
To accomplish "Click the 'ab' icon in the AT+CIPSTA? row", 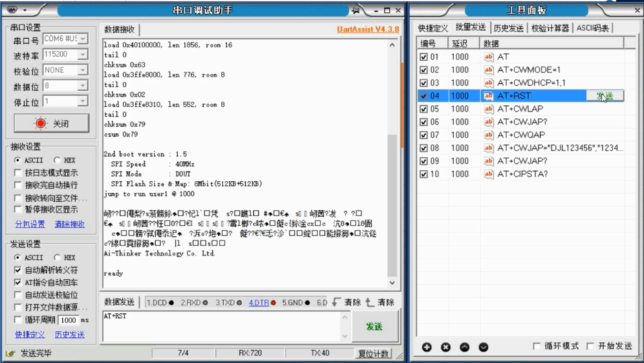I will (x=488, y=174).
